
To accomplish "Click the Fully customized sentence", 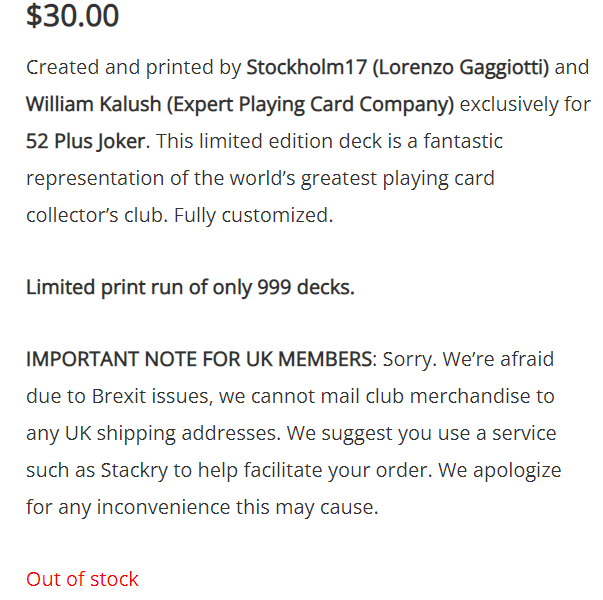I will point(253,215).
